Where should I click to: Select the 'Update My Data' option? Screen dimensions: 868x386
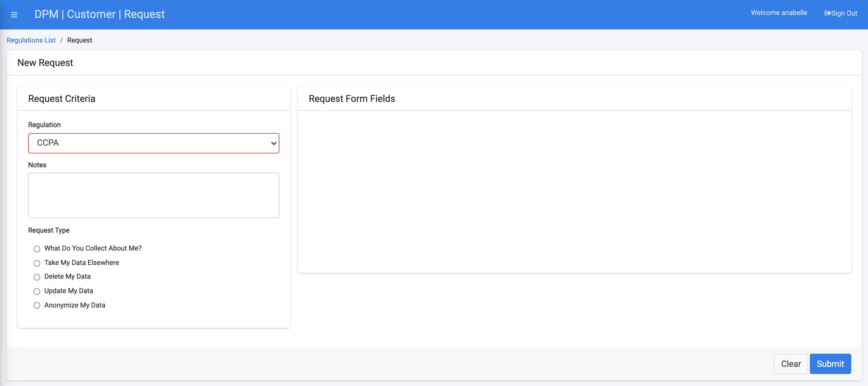[x=37, y=291]
